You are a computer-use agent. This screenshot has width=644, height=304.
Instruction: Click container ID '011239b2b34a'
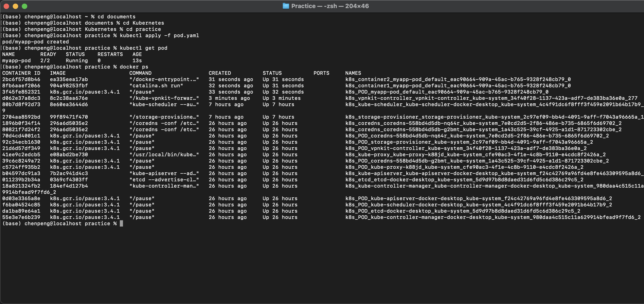pos(21,179)
